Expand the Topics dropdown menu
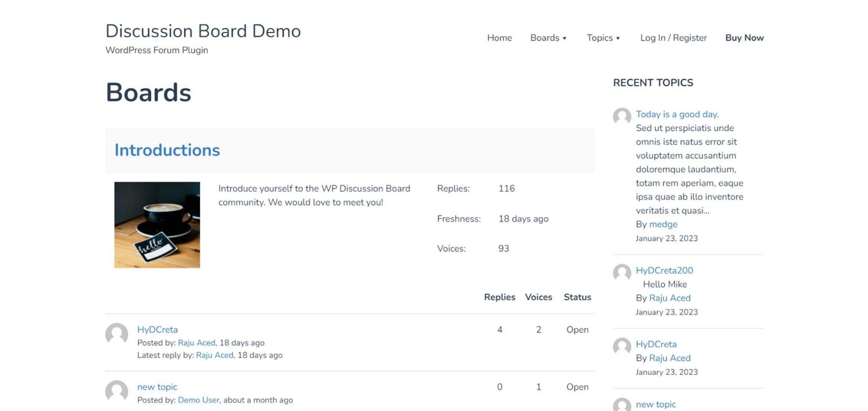 click(x=600, y=38)
